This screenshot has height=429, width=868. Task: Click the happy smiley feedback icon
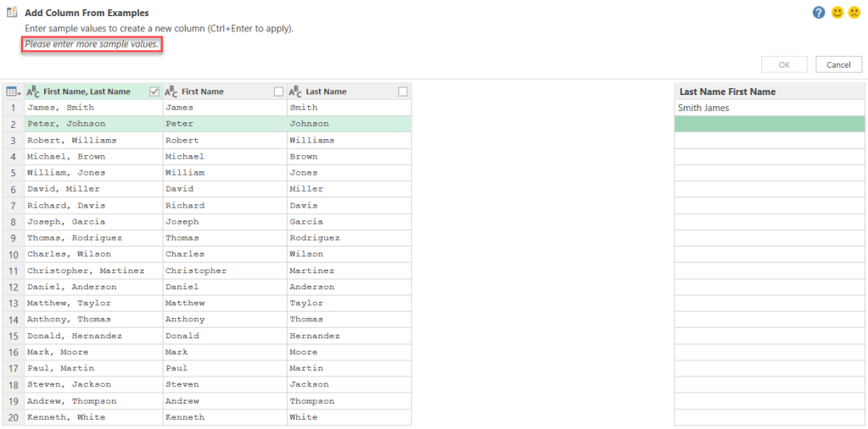[837, 13]
